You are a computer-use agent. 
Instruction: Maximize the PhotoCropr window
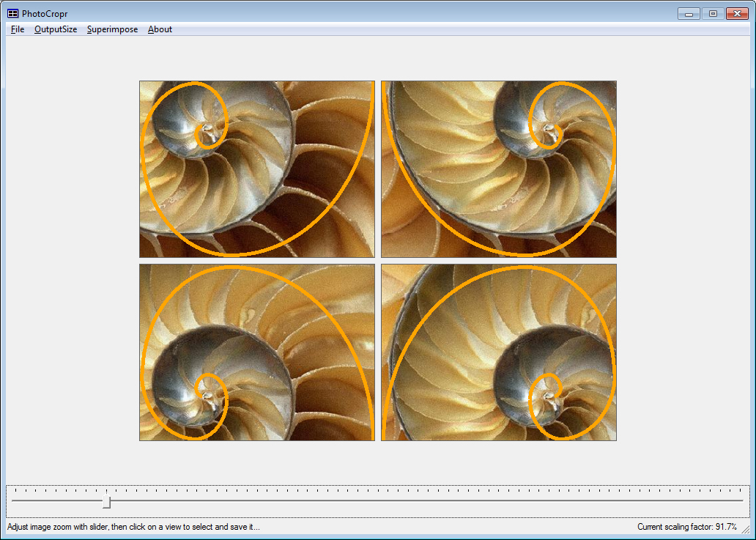click(x=713, y=13)
